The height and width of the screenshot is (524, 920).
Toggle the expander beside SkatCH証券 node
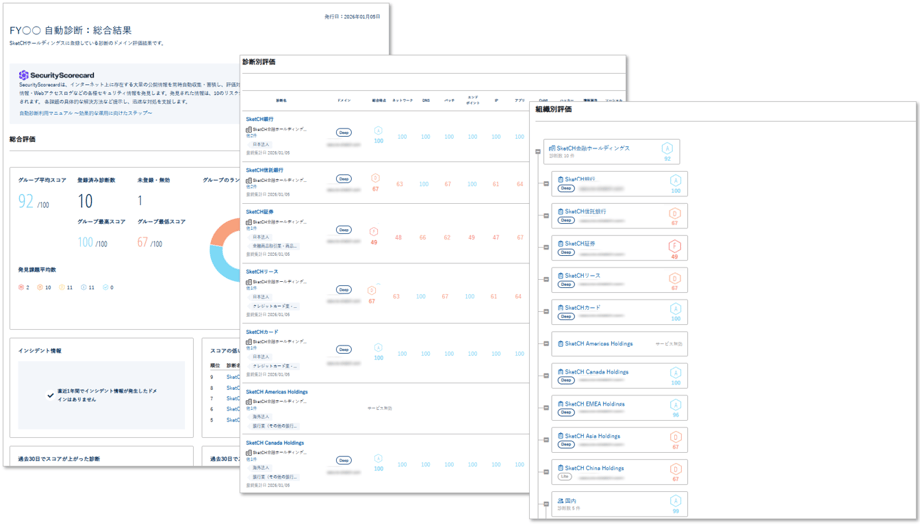[546, 248]
